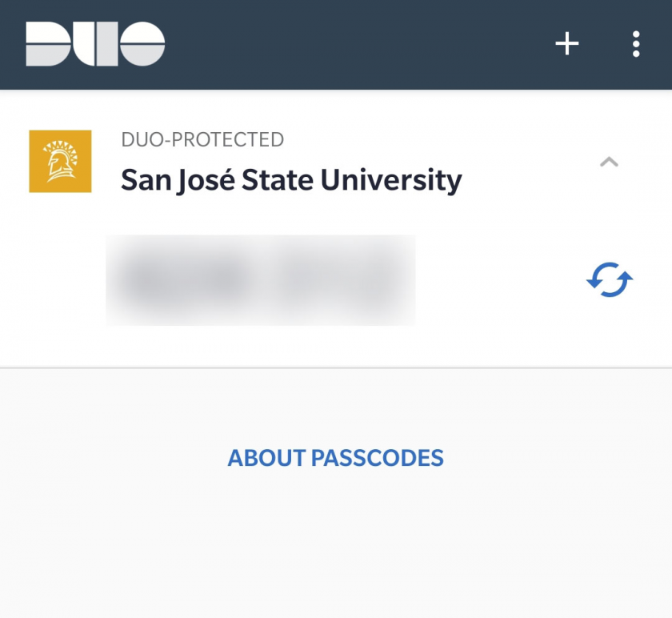Select the DUO-PROTECTED label text
Image resolution: width=672 pixels, height=618 pixels.
pyautogui.click(x=202, y=139)
